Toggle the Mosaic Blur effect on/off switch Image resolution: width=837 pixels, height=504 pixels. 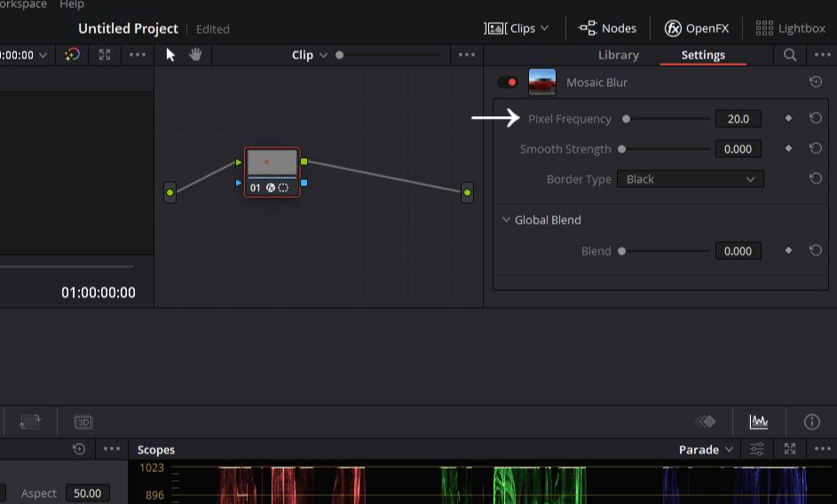click(507, 83)
